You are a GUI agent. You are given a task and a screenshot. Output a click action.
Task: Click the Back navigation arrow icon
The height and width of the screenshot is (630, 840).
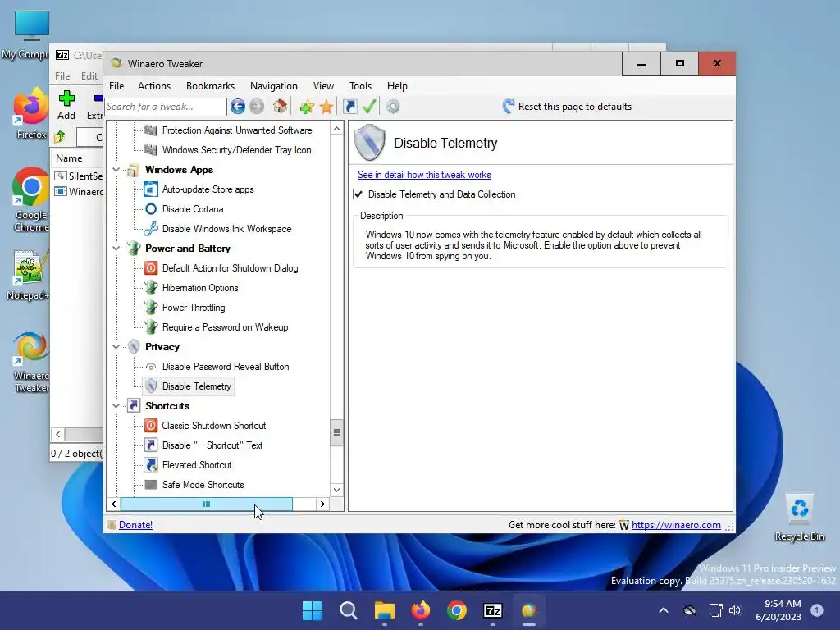tap(238, 107)
